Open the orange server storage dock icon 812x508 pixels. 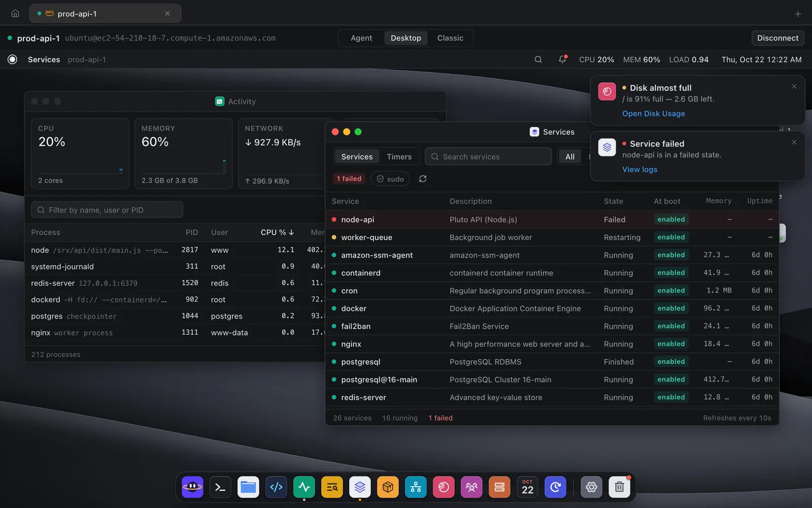click(499, 487)
